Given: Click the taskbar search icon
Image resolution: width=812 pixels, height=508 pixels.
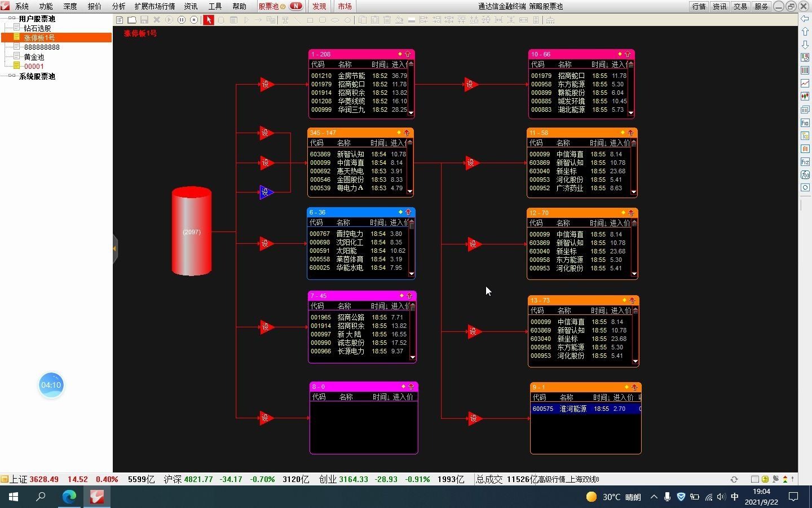Looking at the screenshot, I should tap(41, 497).
